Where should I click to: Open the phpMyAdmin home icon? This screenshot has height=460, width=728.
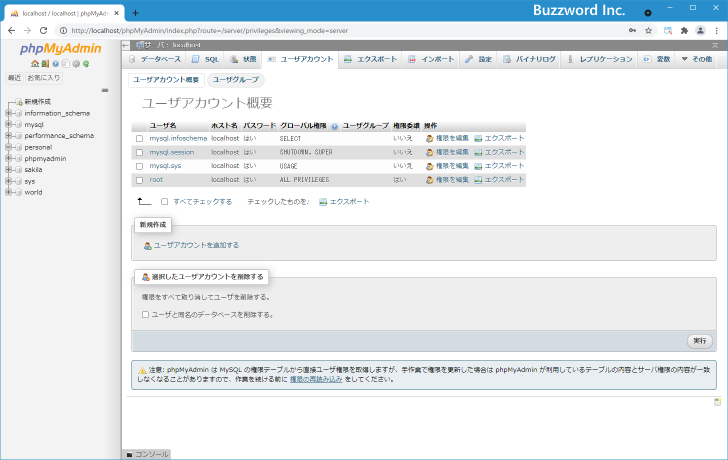tap(35, 64)
